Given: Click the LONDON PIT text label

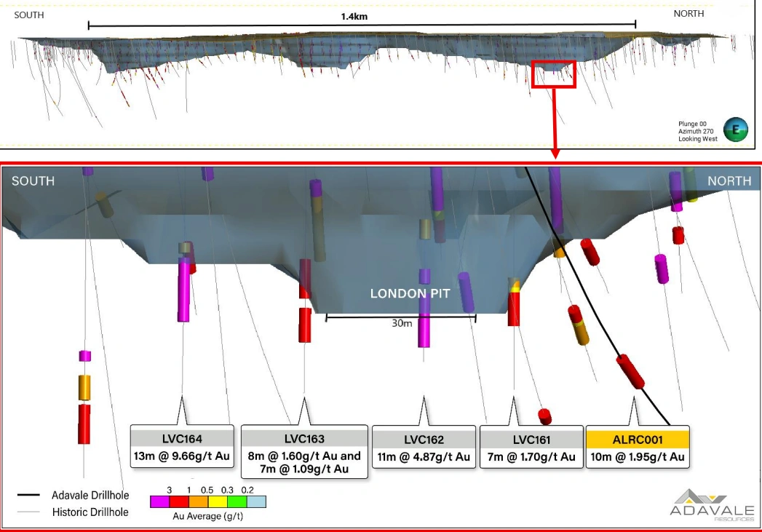Looking at the screenshot, I should pos(410,293).
